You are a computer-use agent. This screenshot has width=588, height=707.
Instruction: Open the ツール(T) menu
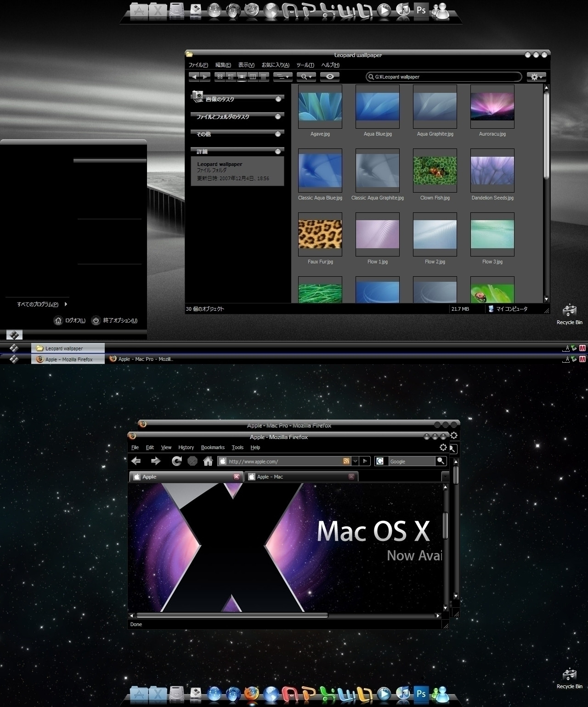[305, 65]
